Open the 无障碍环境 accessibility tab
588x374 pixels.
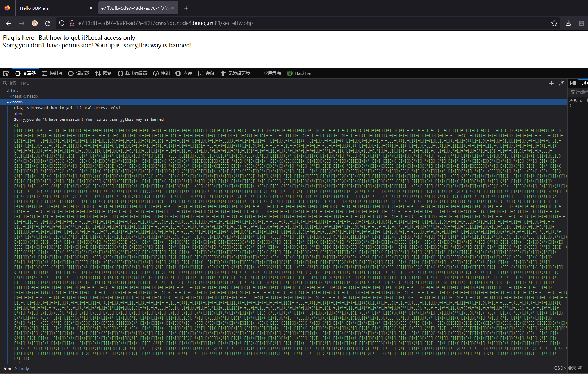click(235, 73)
